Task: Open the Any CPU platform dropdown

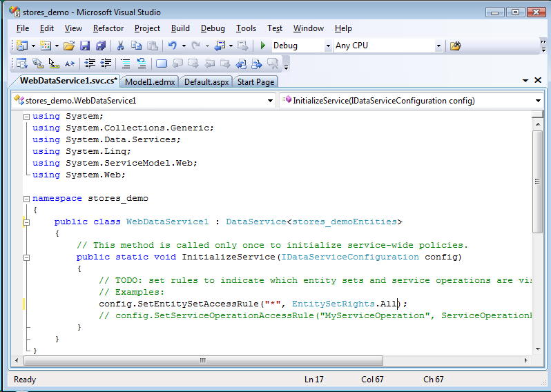Action: pos(438,46)
